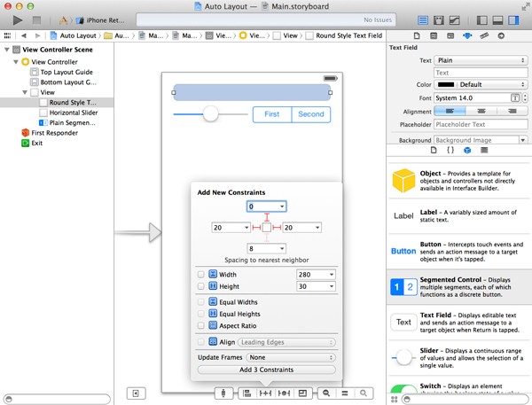
Task: Hide the document outline
Action: pos(136,393)
